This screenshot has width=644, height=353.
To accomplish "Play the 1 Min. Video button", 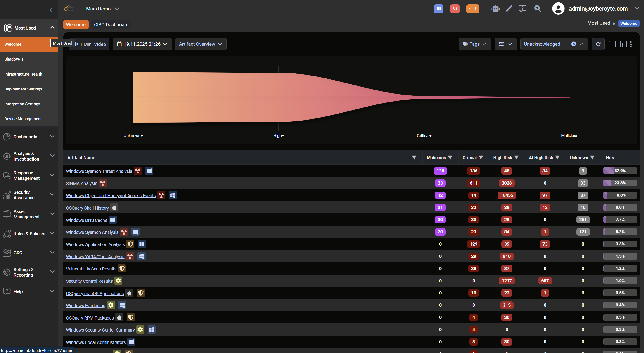I will (x=92, y=44).
